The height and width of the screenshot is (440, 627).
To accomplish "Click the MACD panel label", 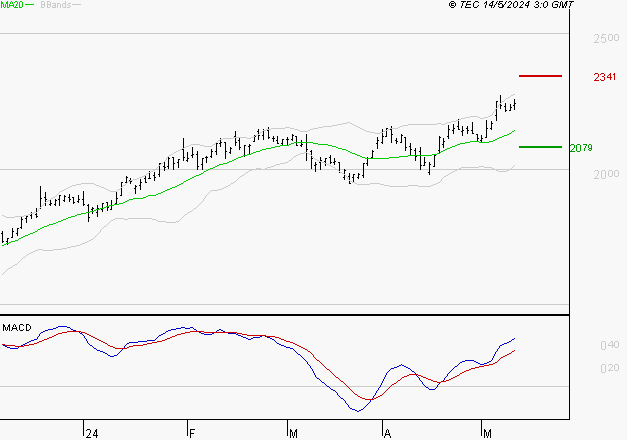I will pos(17,328).
